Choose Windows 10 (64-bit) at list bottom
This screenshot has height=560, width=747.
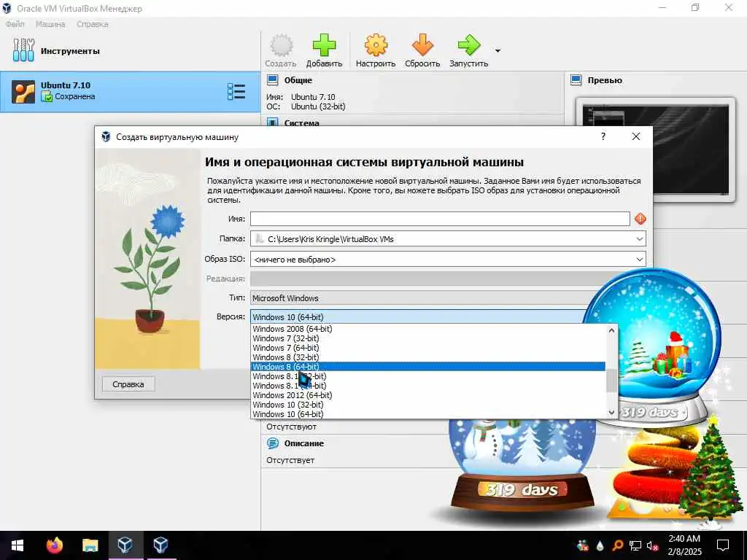[427, 414]
